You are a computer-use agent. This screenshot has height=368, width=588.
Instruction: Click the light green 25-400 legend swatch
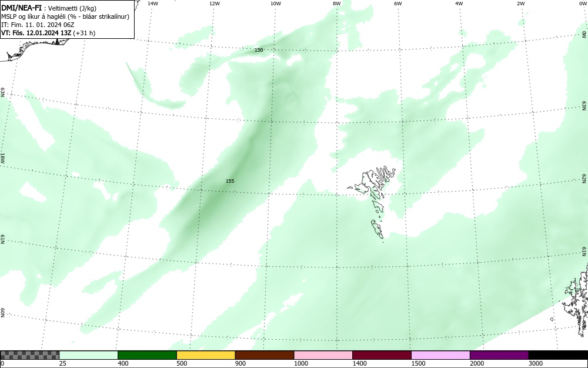(x=89, y=355)
